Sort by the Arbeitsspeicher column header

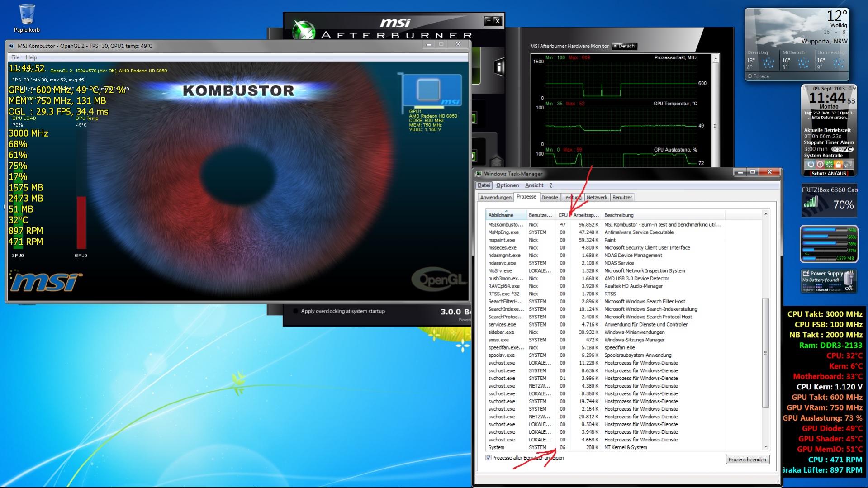(586, 215)
